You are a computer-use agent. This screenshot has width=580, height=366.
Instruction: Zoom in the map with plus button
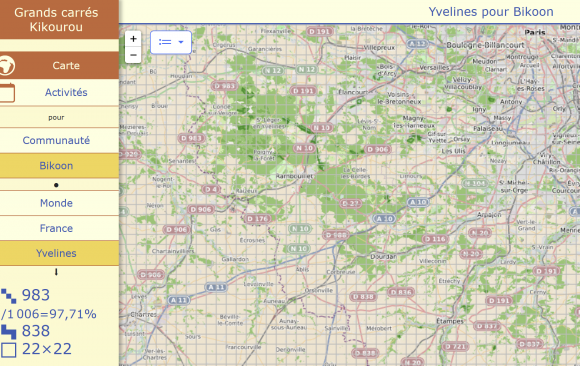point(133,39)
